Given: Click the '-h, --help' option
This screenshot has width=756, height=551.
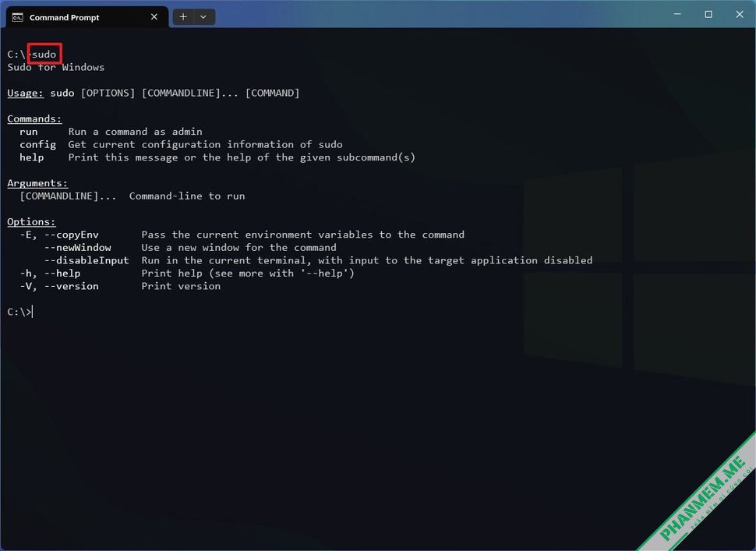Looking at the screenshot, I should 50,274.
